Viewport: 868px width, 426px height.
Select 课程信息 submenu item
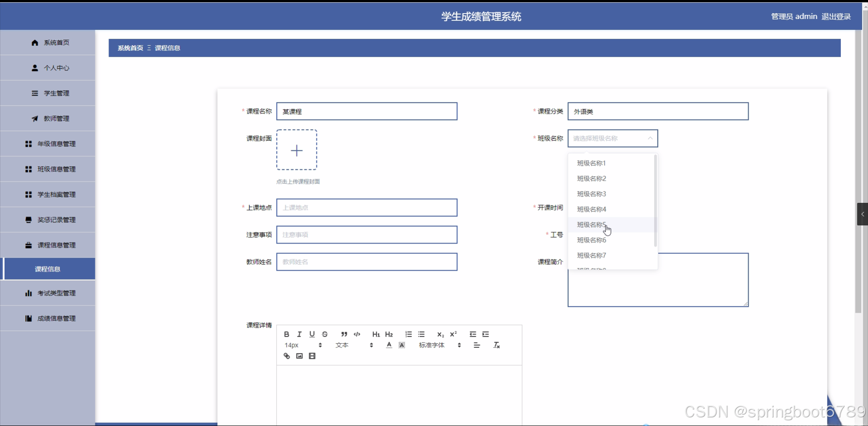[47, 269]
